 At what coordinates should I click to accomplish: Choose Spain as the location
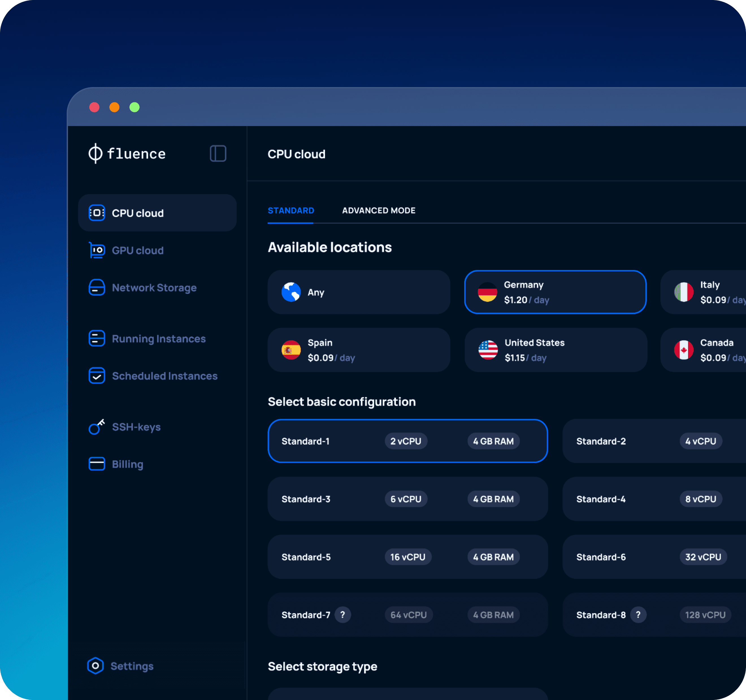coord(359,350)
